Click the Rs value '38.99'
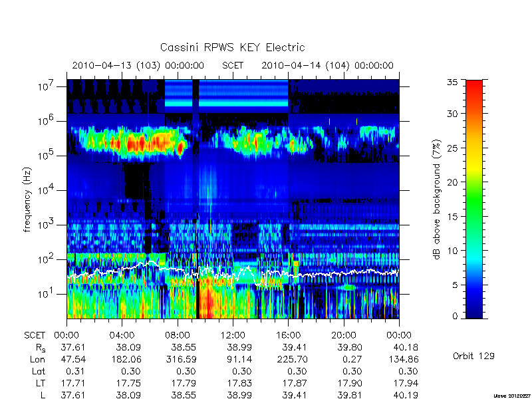This screenshot has height=399, width=532. [x=239, y=347]
